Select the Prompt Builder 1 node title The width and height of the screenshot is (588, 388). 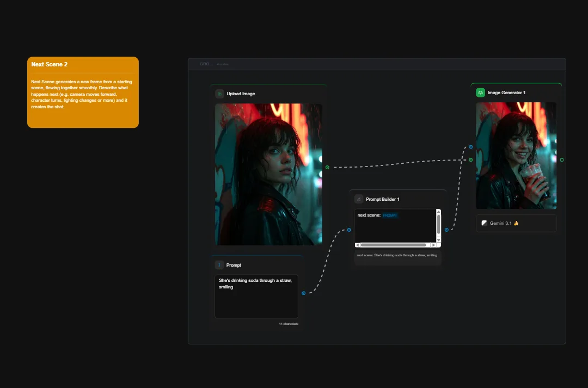click(x=382, y=199)
